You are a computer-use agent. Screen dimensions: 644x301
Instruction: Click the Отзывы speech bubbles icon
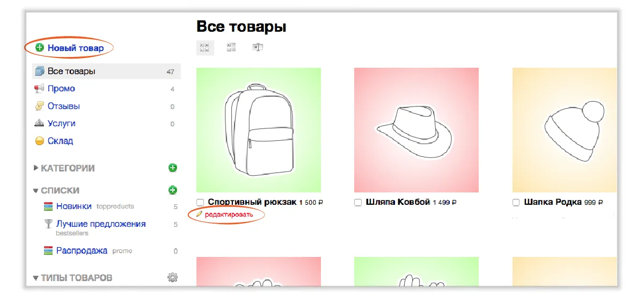pos(39,106)
